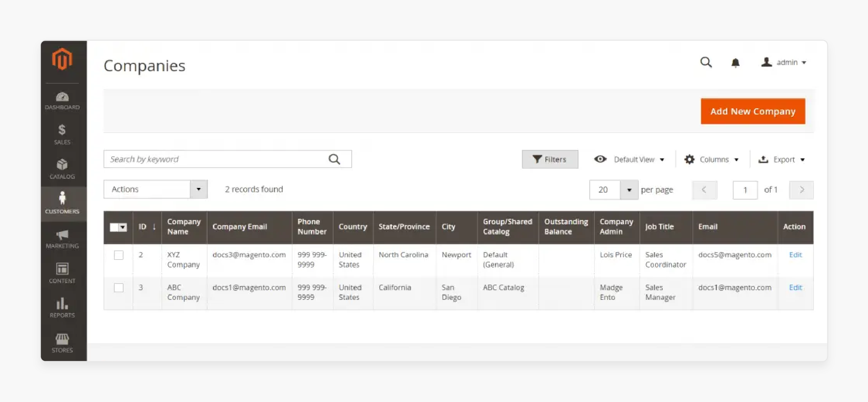Select the ABC Company row checkbox
Viewport: 868px width, 402px height.
119,288
